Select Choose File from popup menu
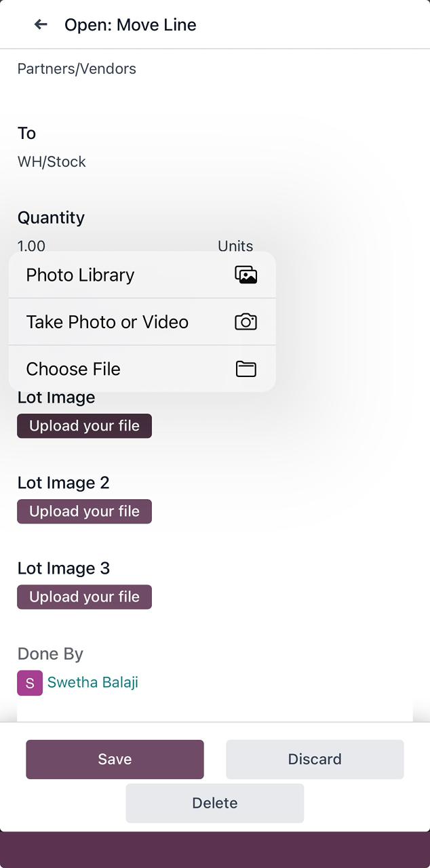The height and width of the screenshot is (868, 430). click(73, 369)
